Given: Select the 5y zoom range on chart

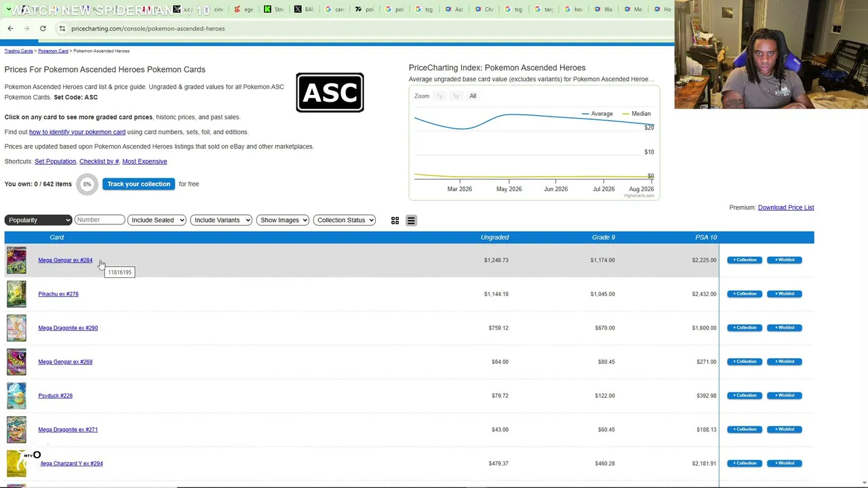Looking at the screenshot, I should 456,96.
